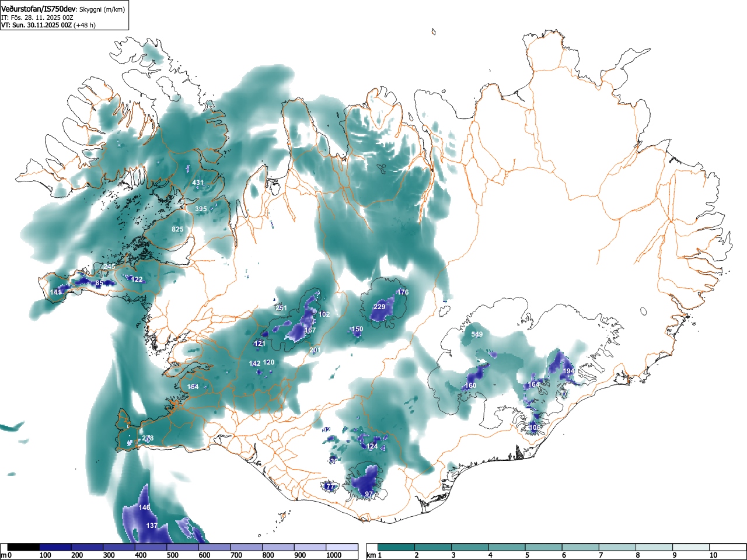
Task: Click the title text 'Veðurstofan/IS750dev'
Action: (39, 9)
